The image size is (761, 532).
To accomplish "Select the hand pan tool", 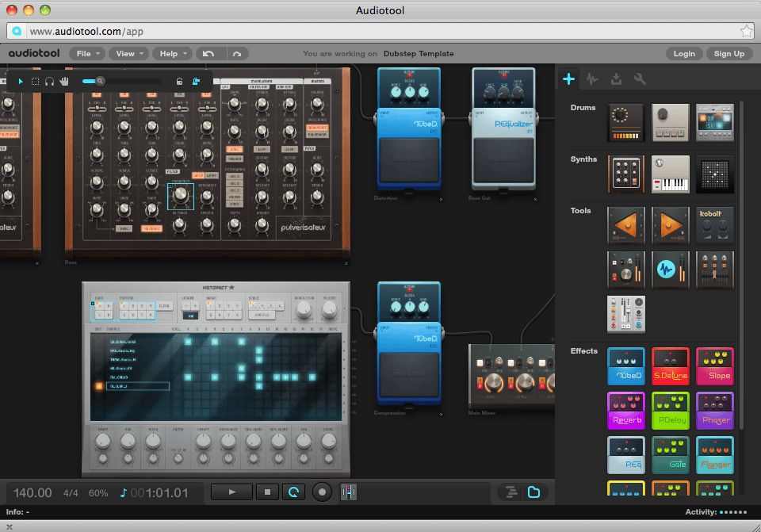I will pyautogui.click(x=64, y=81).
